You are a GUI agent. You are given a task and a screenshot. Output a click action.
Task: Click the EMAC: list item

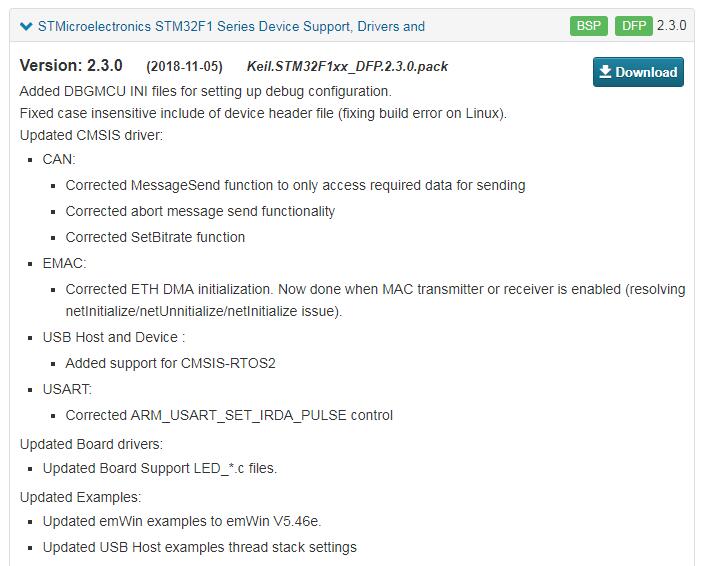(64, 263)
